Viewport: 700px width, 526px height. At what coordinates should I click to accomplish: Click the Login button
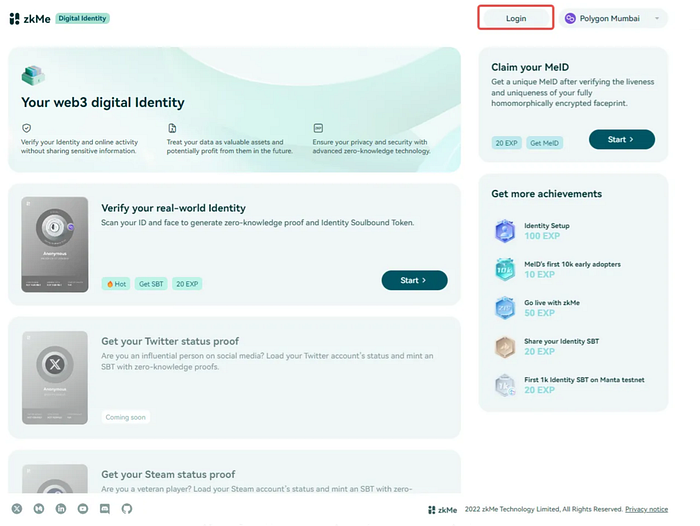click(516, 18)
